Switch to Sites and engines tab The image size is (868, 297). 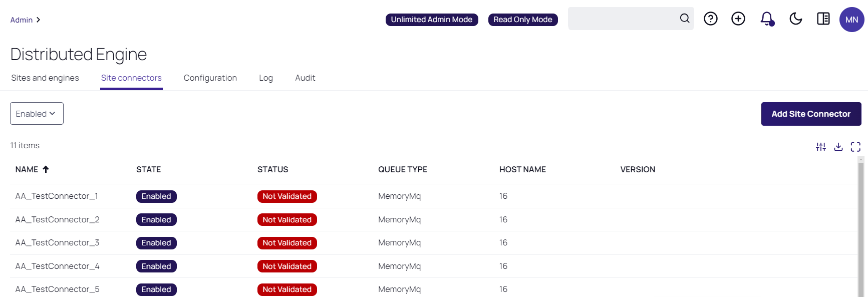tap(45, 78)
